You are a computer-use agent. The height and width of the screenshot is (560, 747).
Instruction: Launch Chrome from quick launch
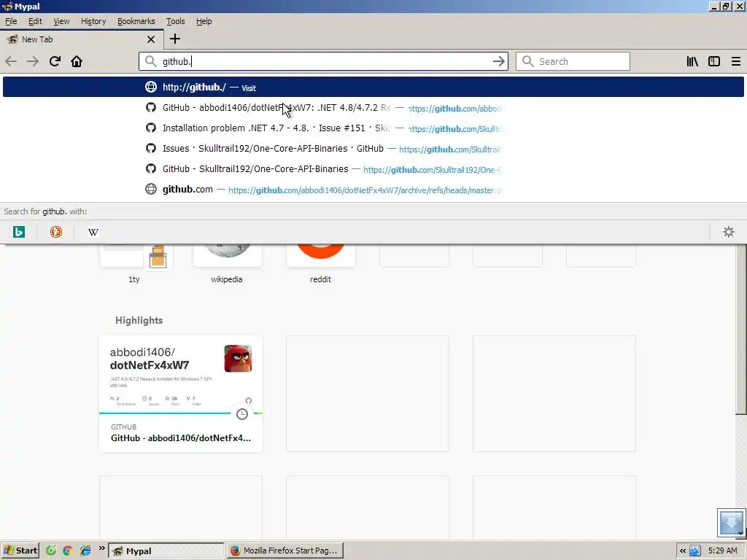point(68,551)
